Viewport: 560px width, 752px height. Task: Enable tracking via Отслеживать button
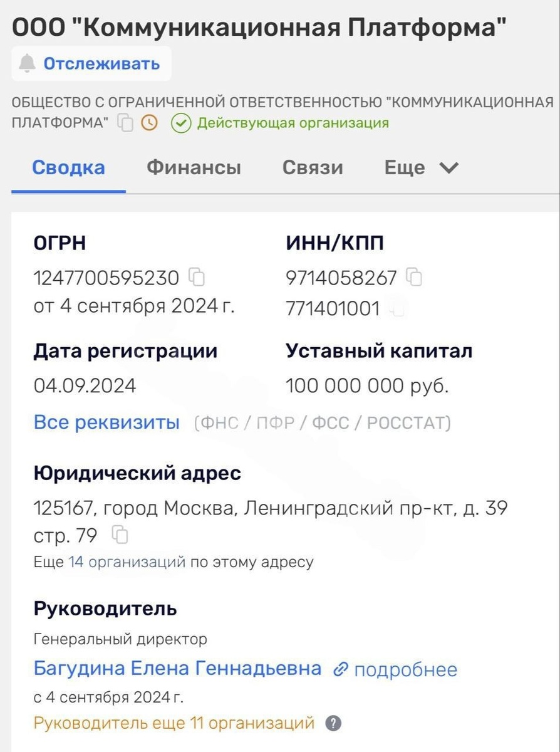point(100,63)
